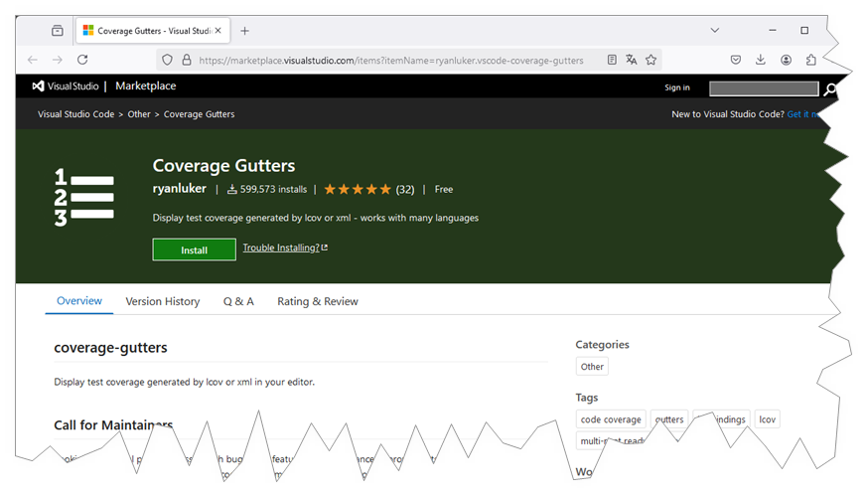The height and width of the screenshot is (498, 868).
Task: Go back to the previous page
Action: [x=33, y=60]
